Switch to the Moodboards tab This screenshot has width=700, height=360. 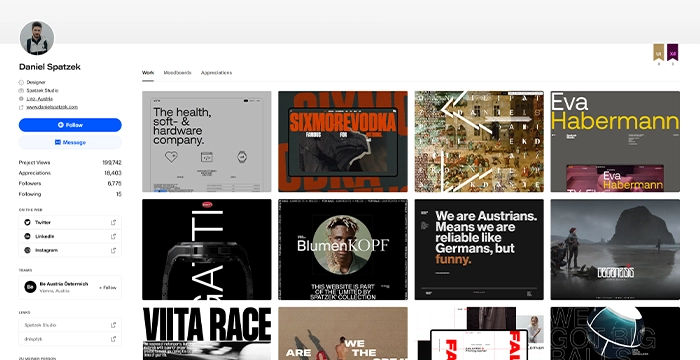tap(177, 72)
